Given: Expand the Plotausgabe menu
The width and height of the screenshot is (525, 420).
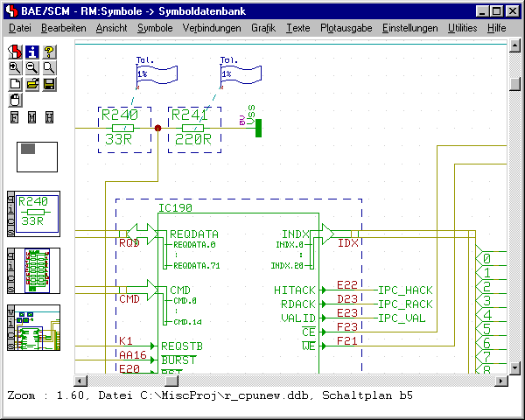Looking at the screenshot, I should click(x=346, y=28).
